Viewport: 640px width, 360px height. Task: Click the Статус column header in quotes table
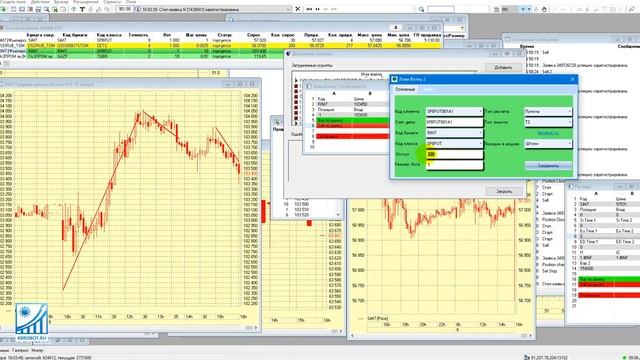[224, 35]
